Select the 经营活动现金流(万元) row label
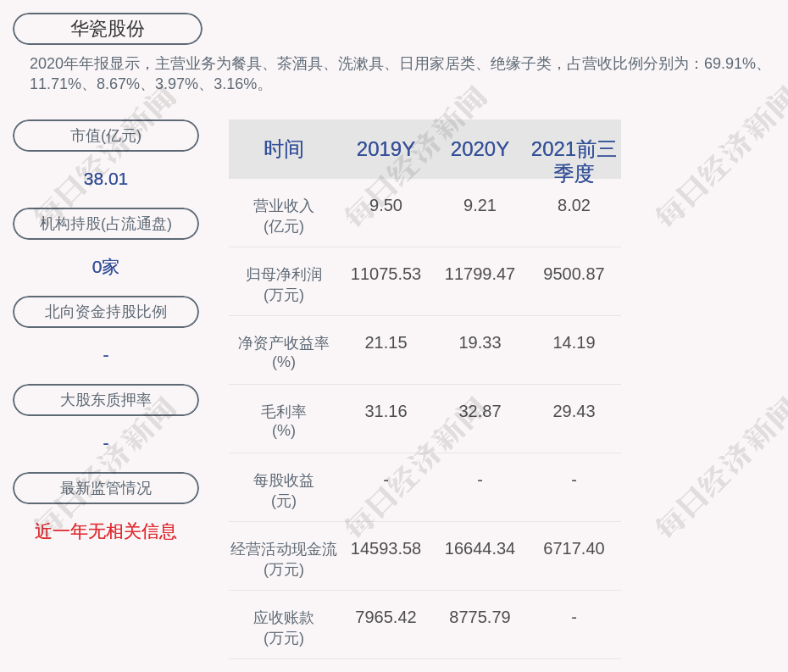Viewport: 788px width, 672px height. click(x=283, y=558)
